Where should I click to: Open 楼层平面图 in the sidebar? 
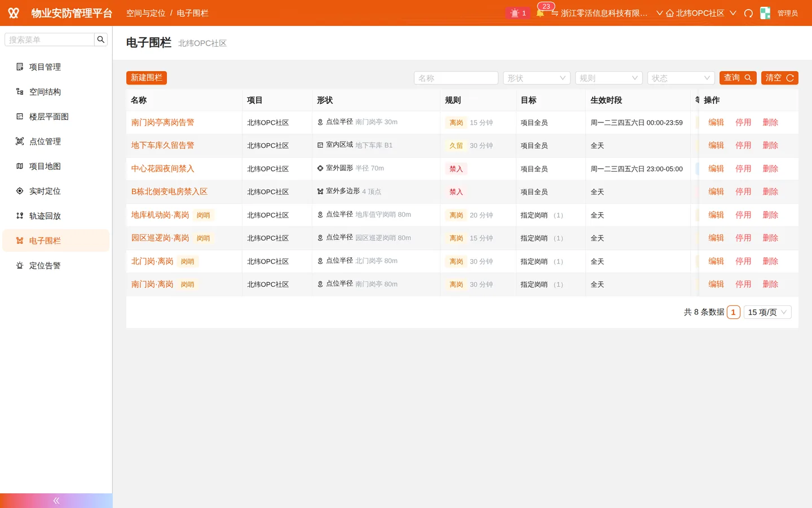pos(56,116)
